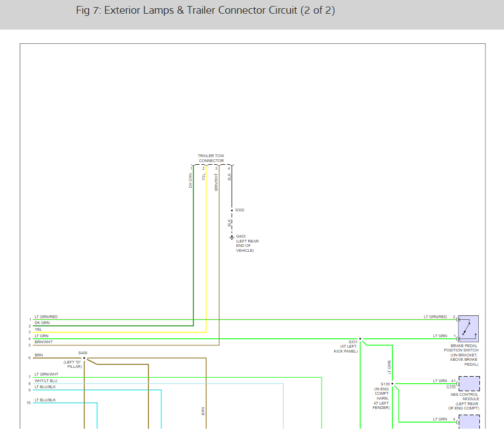Viewport: 504px width, 438px height.
Task: Click the S302 splice dot
Action: (x=232, y=210)
